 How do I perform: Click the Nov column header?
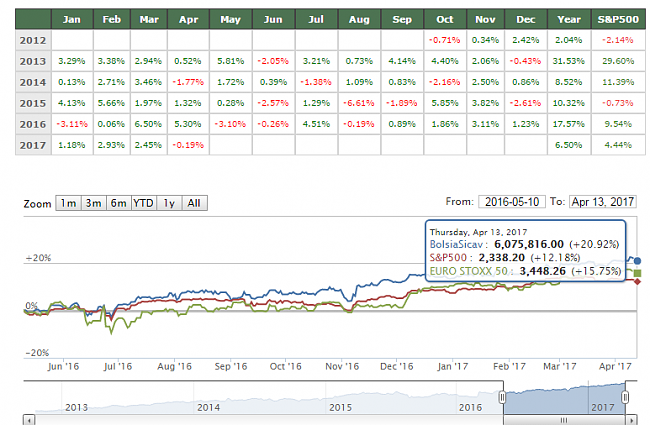pos(485,19)
